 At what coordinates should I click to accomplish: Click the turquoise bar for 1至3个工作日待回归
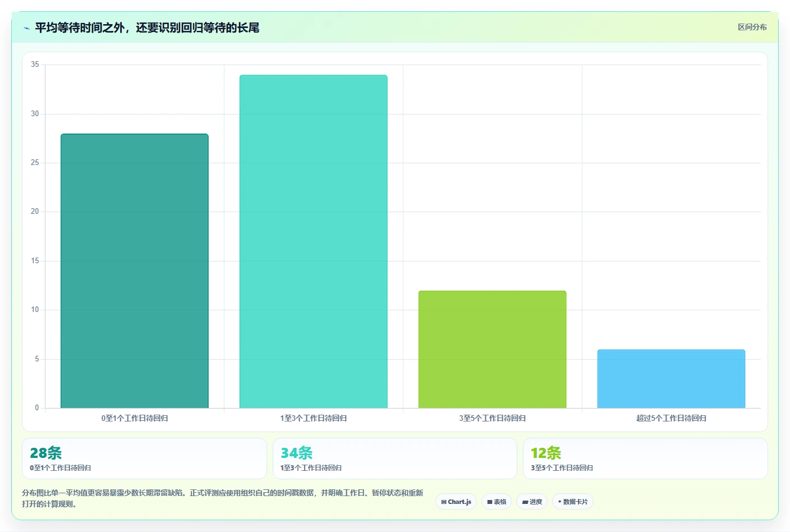click(x=313, y=241)
